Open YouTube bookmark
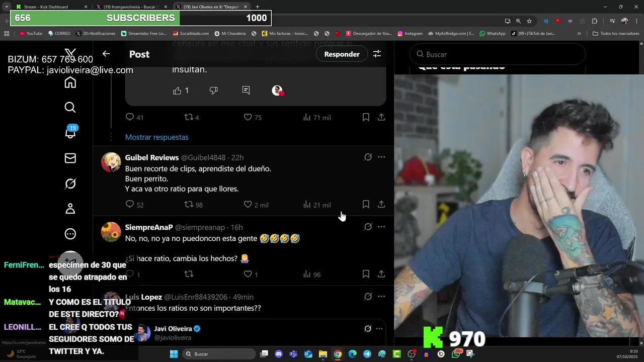The width and height of the screenshot is (644, 362). coord(31,34)
